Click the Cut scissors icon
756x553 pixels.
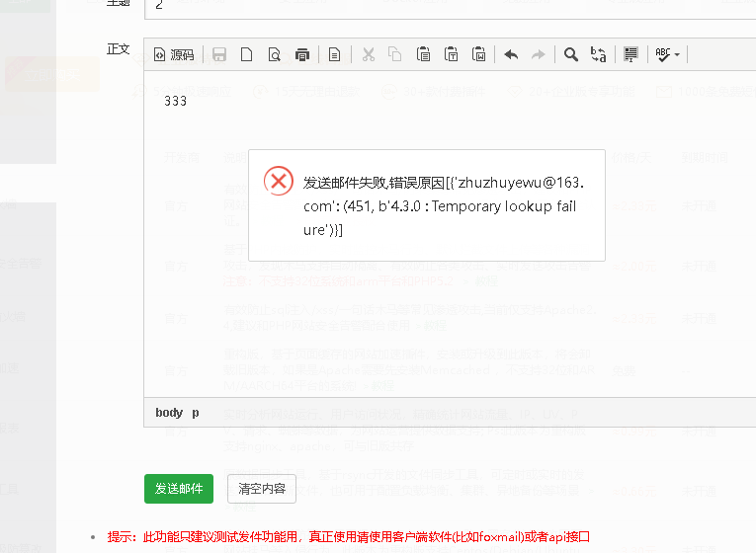[x=369, y=55]
